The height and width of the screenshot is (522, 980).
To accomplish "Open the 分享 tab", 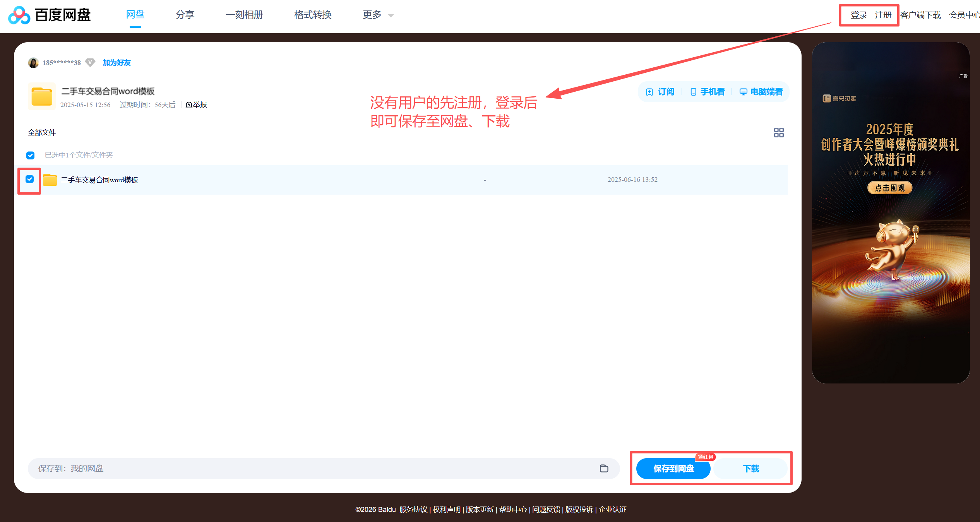I will click(185, 15).
